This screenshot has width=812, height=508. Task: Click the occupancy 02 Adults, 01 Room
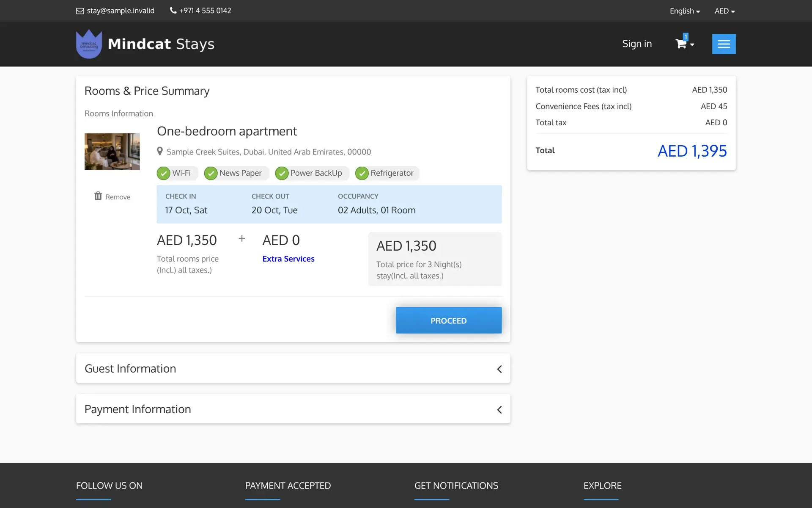point(376,210)
